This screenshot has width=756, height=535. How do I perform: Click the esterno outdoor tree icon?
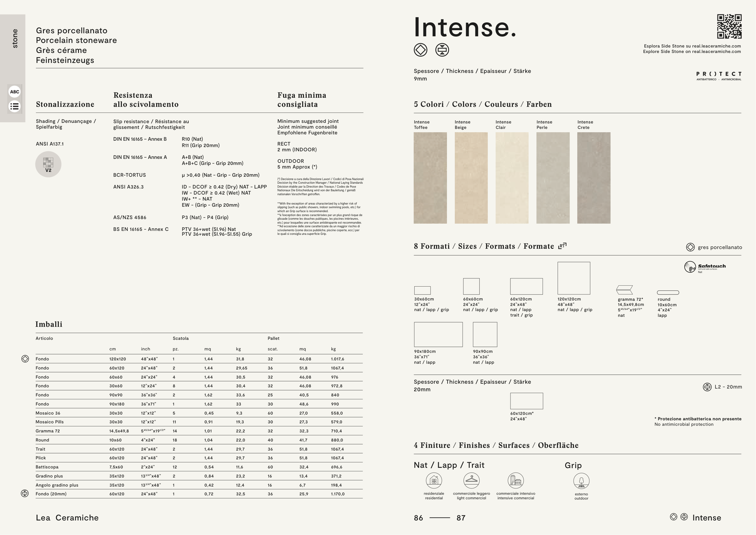(581, 481)
